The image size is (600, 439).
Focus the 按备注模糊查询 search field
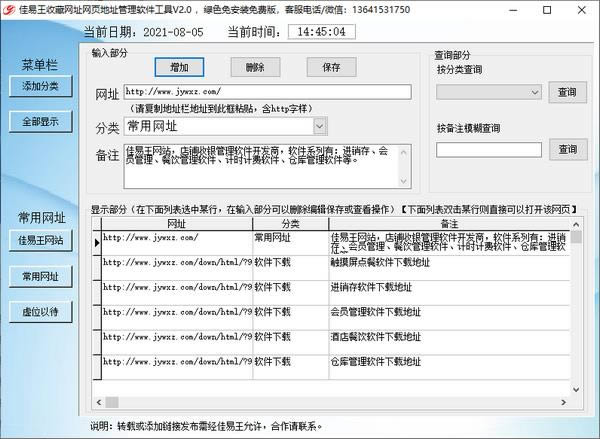pyautogui.click(x=489, y=149)
